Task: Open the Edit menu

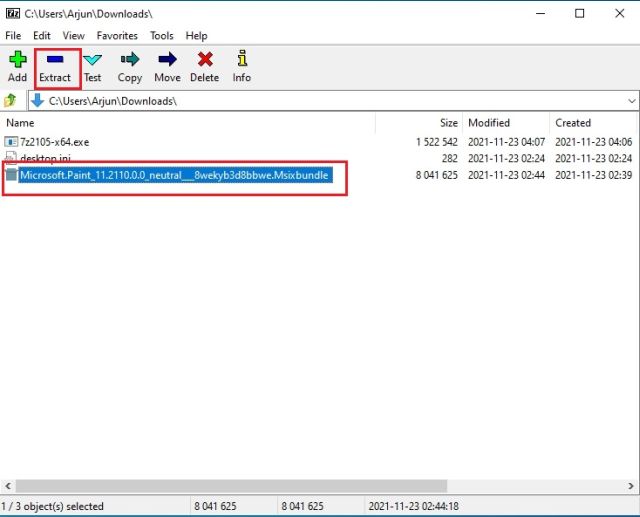Action: click(x=42, y=36)
